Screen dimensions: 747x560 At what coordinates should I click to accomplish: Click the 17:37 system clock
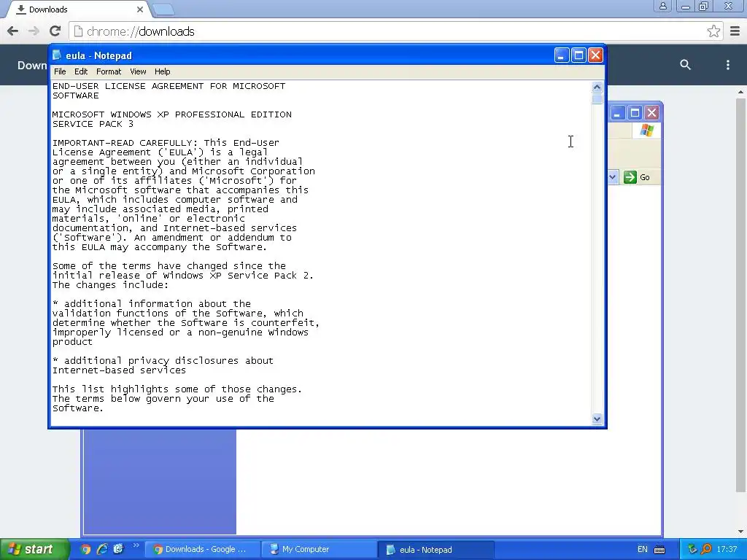coord(727,549)
